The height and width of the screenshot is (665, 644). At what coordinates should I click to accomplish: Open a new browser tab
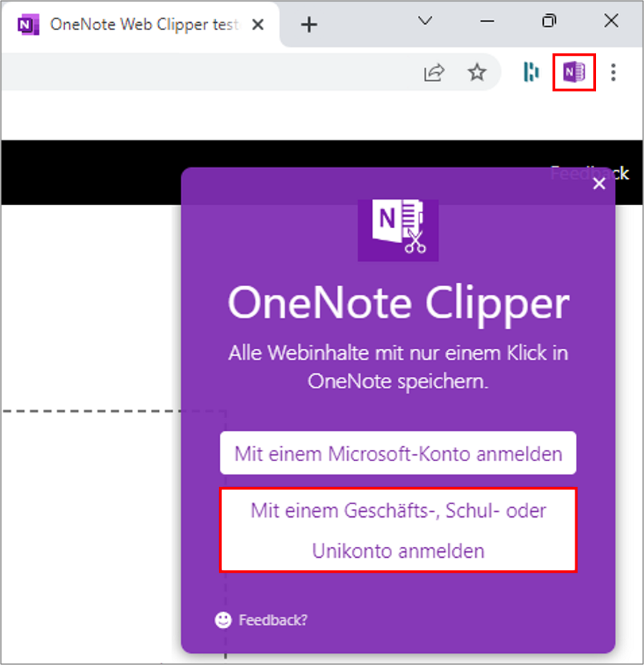[308, 24]
